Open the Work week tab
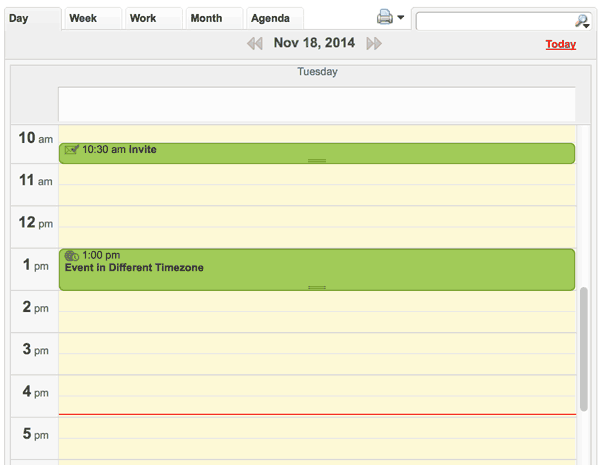 154,18
